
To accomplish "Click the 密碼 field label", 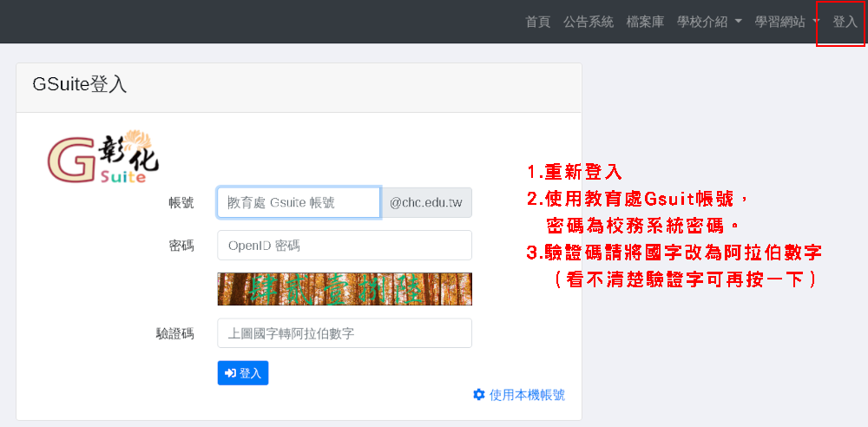I will 181,246.
